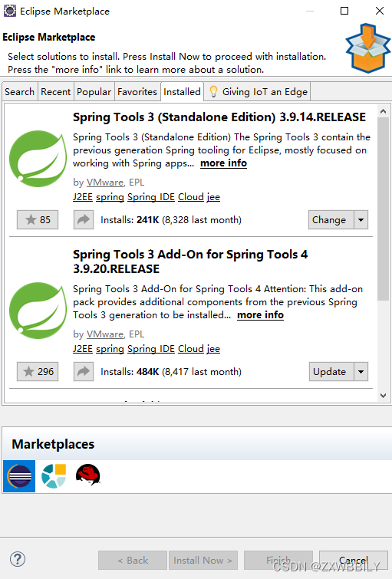Select the Red Hat marketplace icon
Image resolution: width=392 pixels, height=579 pixels.
88,475
